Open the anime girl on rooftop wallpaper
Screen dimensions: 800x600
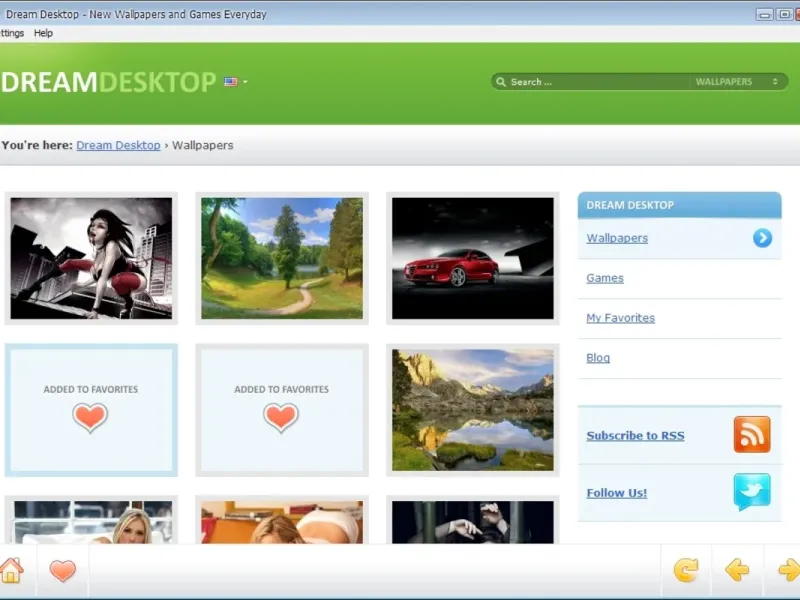coord(91,258)
